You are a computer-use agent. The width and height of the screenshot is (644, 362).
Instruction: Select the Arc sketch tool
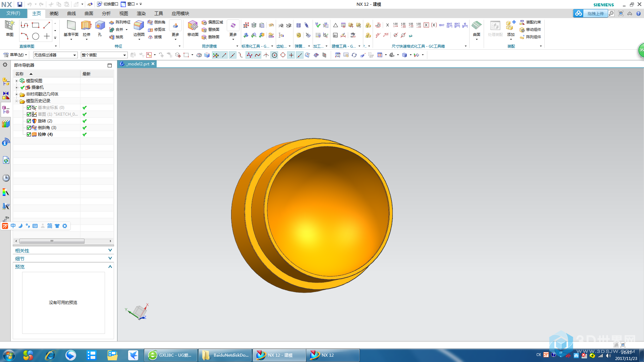[x=24, y=36]
